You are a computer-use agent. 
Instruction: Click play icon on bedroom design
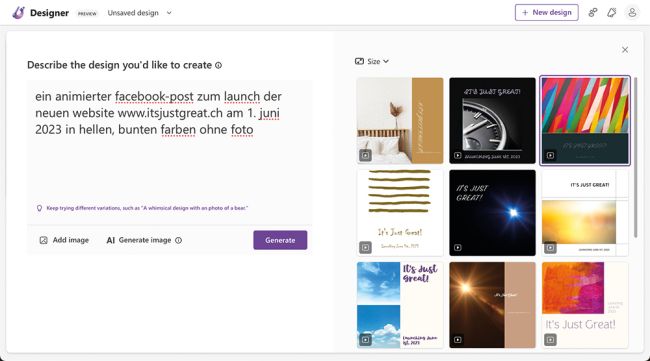(x=365, y=155)
